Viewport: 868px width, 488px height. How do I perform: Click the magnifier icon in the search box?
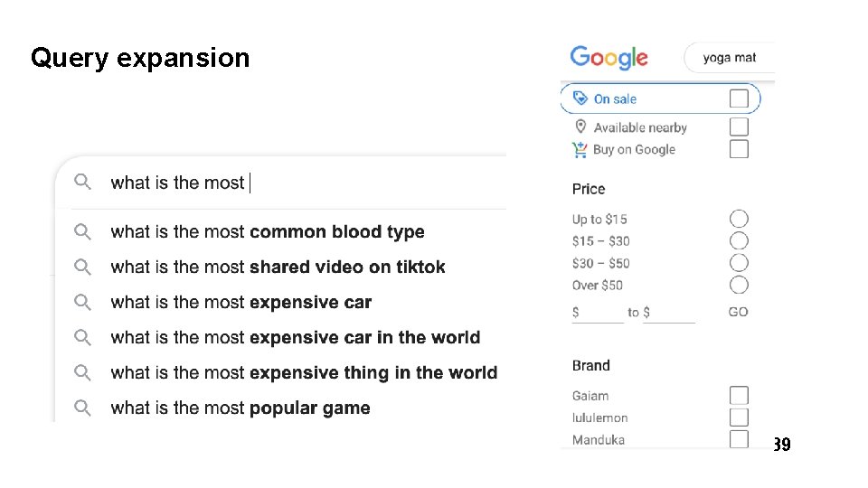(x=82, y=183)
